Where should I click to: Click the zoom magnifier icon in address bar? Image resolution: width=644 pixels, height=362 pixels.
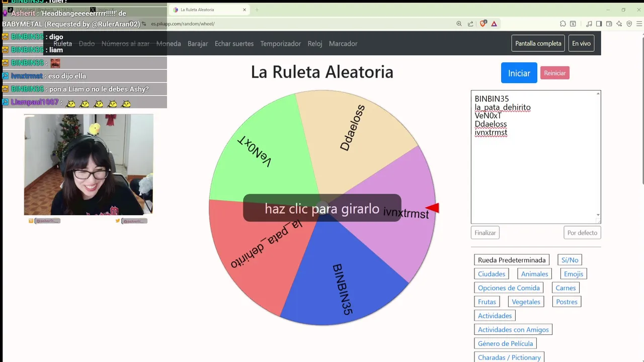459,24
